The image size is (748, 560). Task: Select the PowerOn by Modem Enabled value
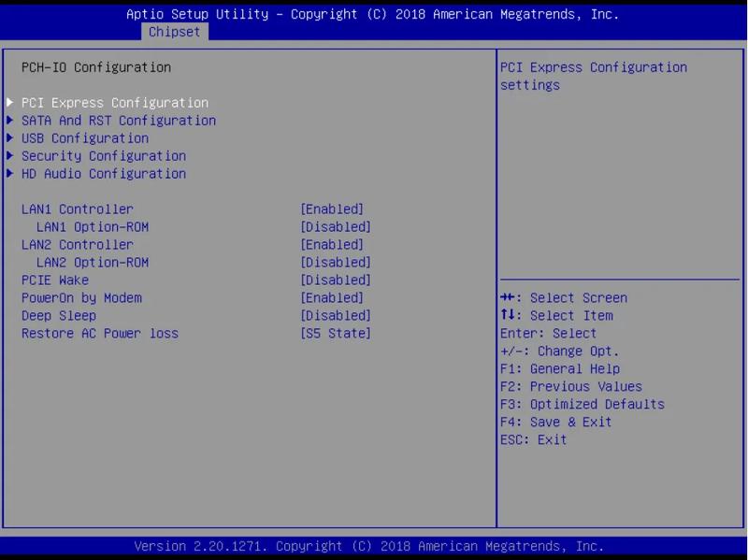332,298
